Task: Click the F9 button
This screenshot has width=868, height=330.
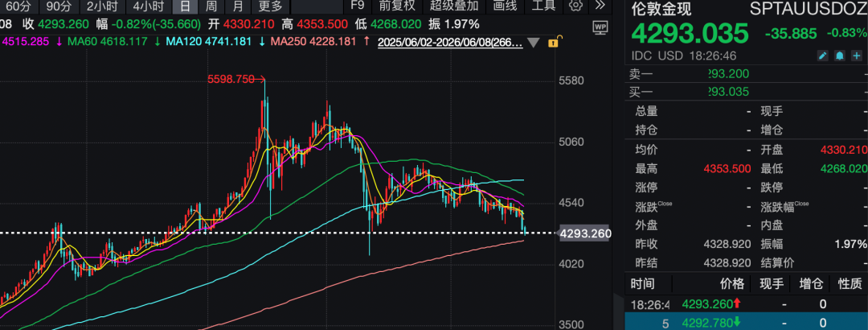Action: point(358,6)
